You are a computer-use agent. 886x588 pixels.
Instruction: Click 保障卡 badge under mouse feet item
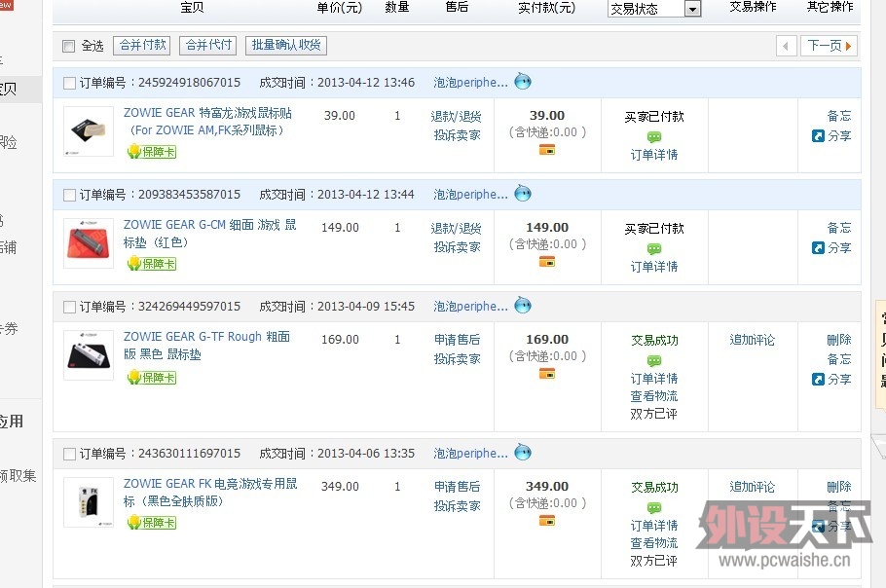tap(152, 151)
